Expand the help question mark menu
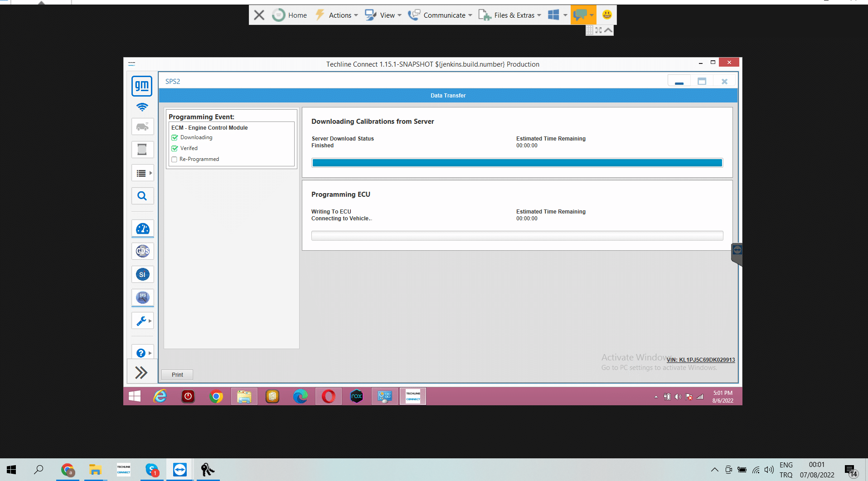 pyautogui.click(x=142, y=353)
